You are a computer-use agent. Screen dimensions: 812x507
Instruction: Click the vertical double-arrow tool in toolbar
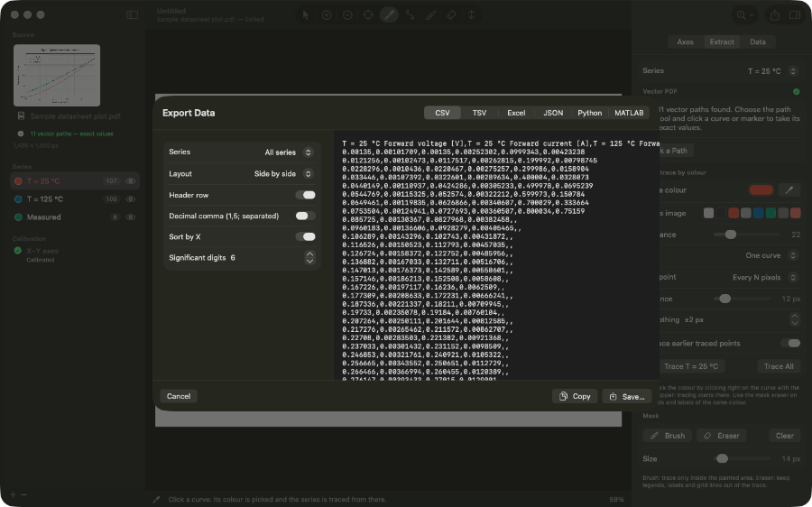[x=471, y=15]
